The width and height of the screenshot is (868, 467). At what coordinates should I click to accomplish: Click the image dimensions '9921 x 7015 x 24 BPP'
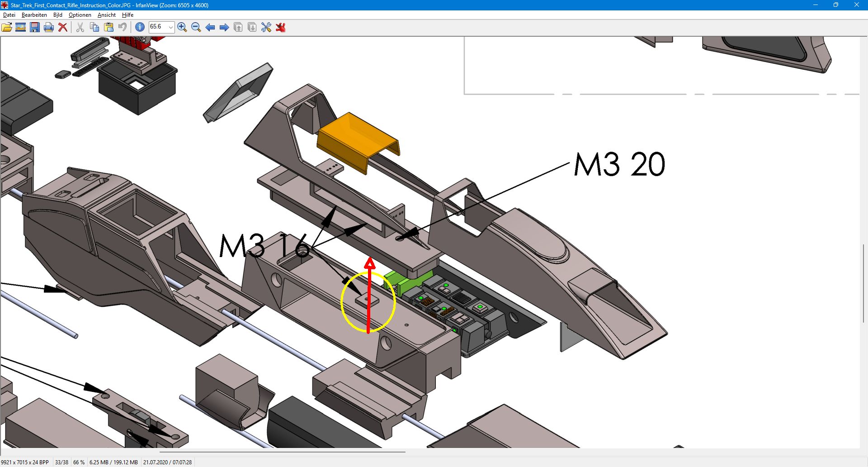[x=25, y=462]
